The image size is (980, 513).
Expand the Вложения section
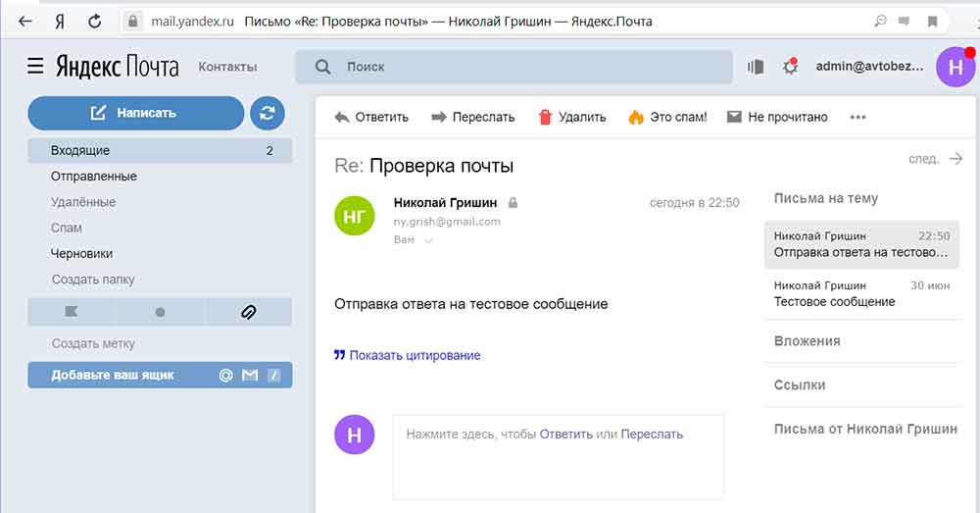(807, 341)
